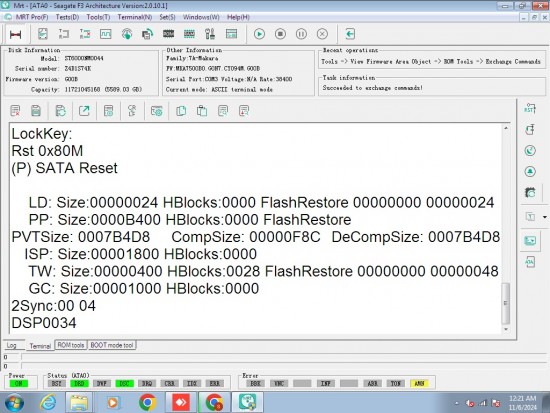Click the window panel layout toolbar icon
The width and height of the screenshot is (550, 413).
231,34
